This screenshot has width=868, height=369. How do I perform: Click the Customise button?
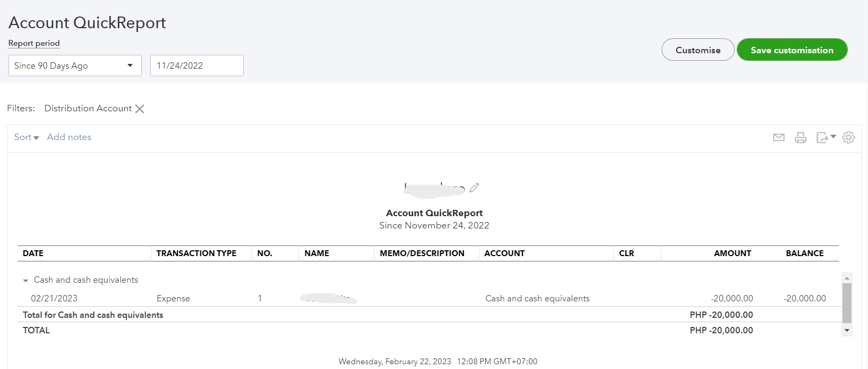click(x=697, y=50)
